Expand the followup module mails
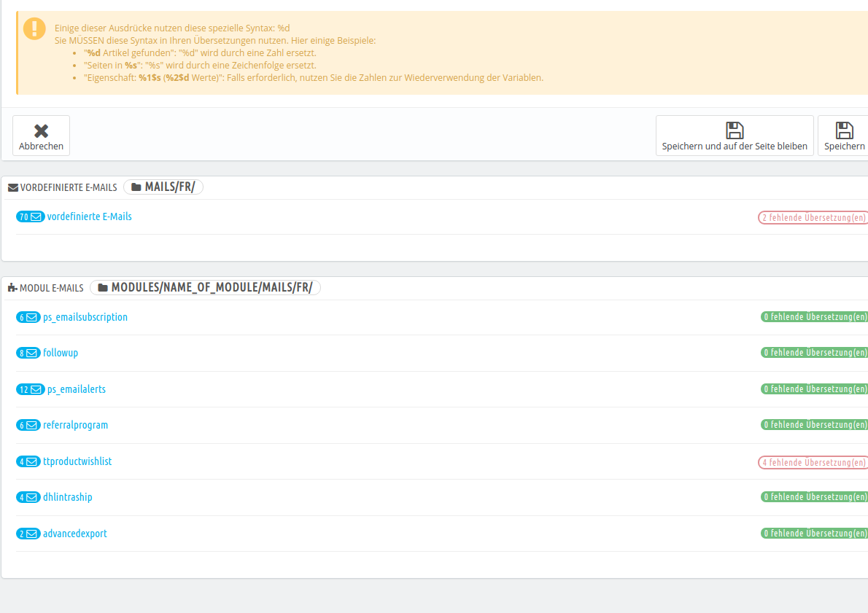The image size is (868, 613). (x=61, y=352)
